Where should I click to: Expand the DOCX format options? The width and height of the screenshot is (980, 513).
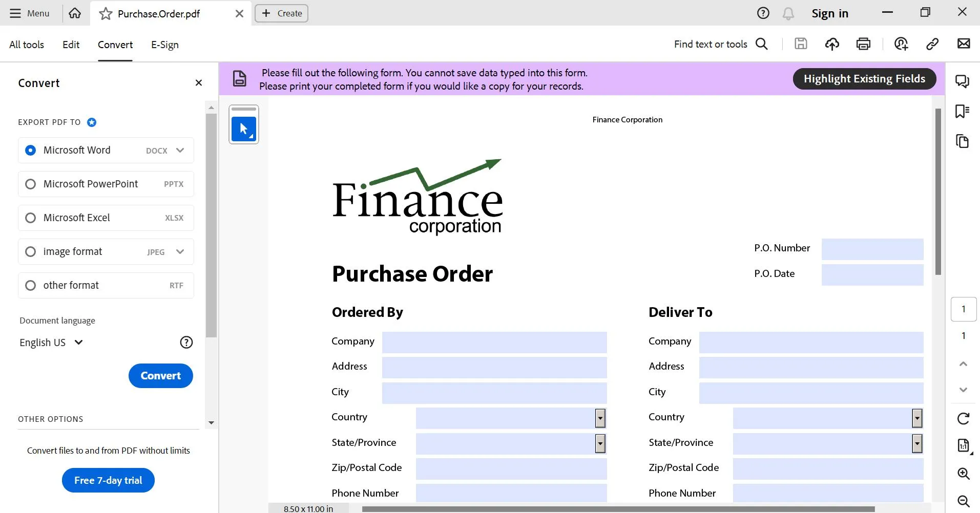(x=180, y=150)
